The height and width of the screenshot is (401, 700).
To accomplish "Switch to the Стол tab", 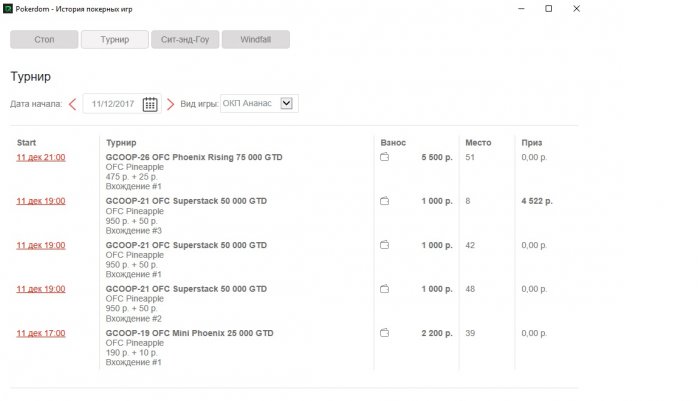I will click(43, 40).
